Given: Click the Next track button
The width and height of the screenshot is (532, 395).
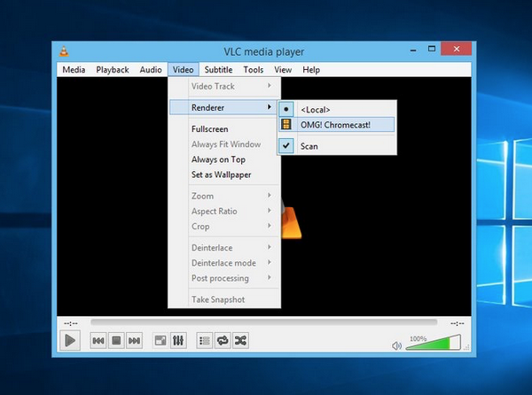Looking at the screenshot, I should coord(134,340).
